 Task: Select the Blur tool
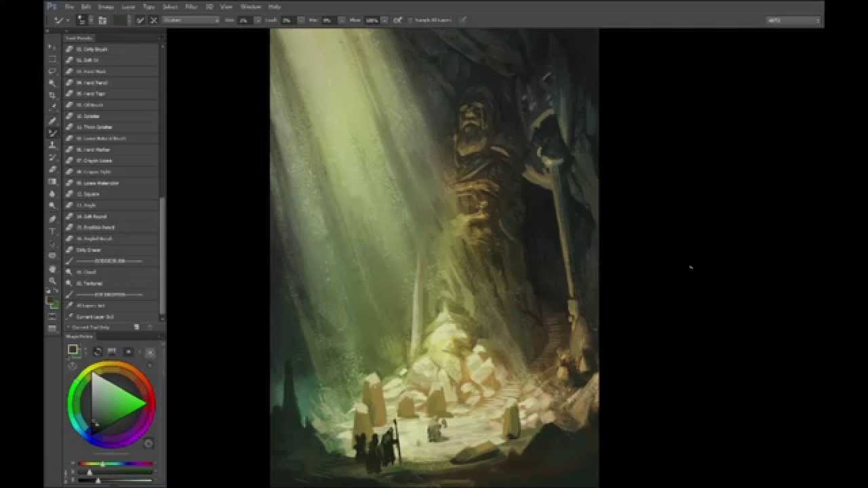[x=52, y=194]
